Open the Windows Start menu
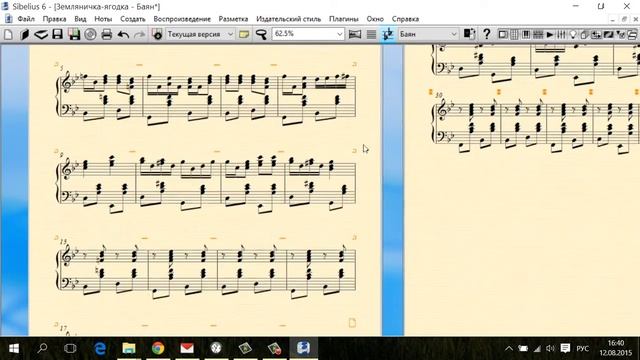 14,348
